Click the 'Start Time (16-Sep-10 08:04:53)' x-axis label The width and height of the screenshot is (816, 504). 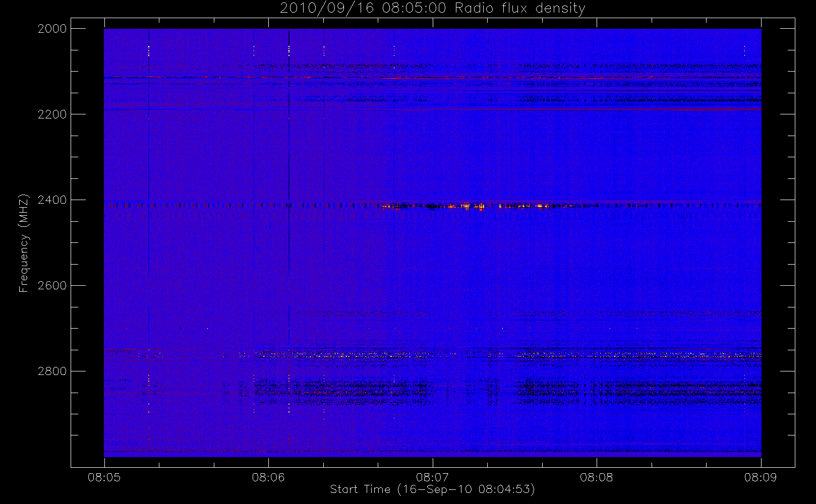(432, 489)
